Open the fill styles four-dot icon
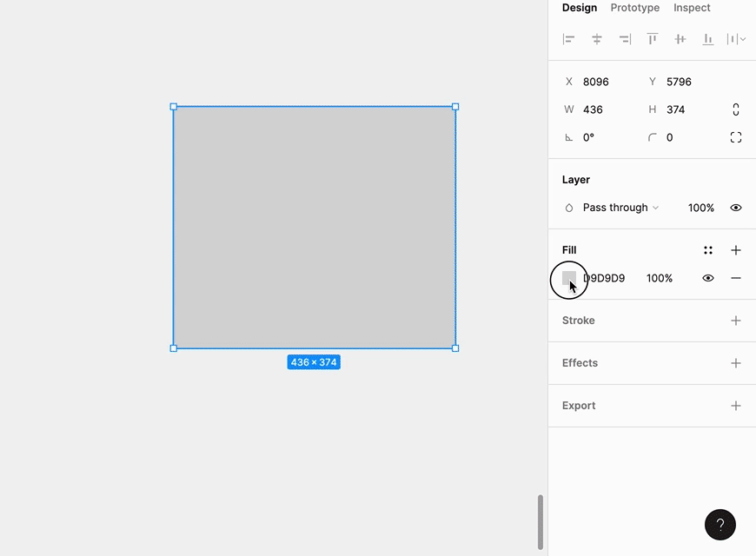756x556 pixels. (708, 250)
